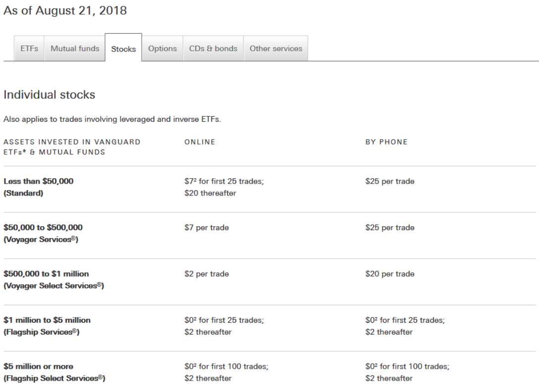Open the Mutual funds tab
This screenshot has width=539, height=392.
75,49
